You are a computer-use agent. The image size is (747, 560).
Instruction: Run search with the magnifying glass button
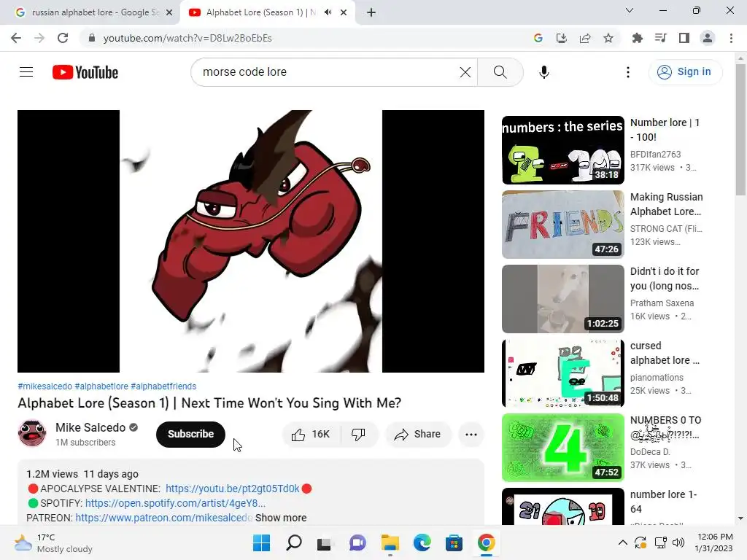[x=500, y=72]
